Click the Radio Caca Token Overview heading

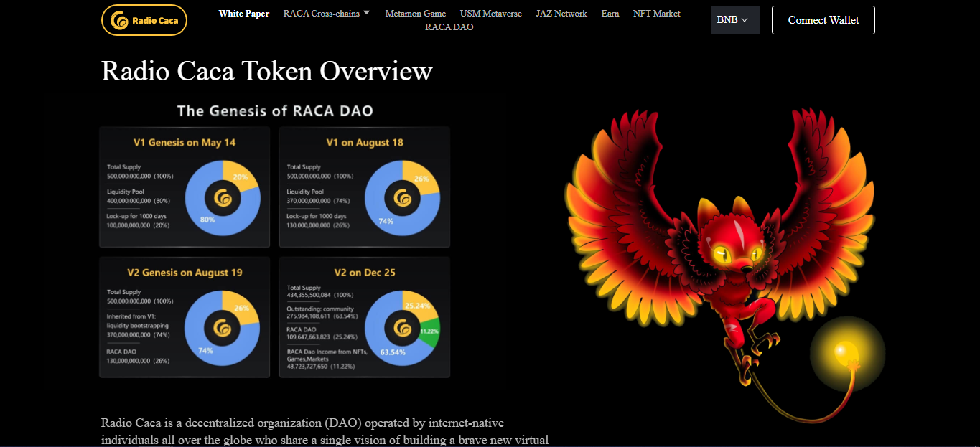[267, 71]
